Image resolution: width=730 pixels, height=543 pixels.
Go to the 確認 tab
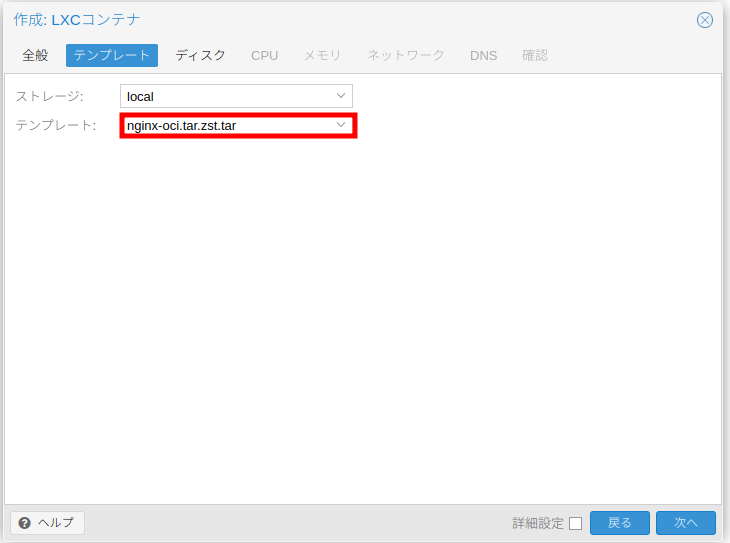(534, 55)
